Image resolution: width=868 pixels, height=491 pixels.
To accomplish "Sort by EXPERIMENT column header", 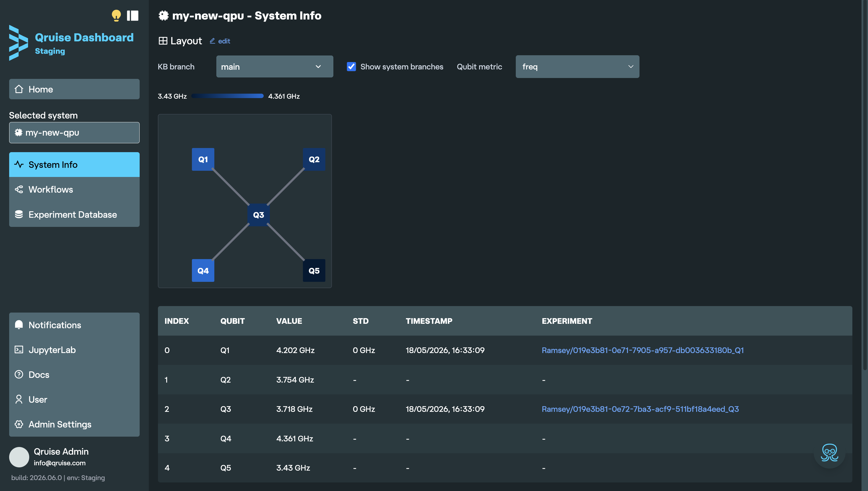I will [x=567, y=321].
